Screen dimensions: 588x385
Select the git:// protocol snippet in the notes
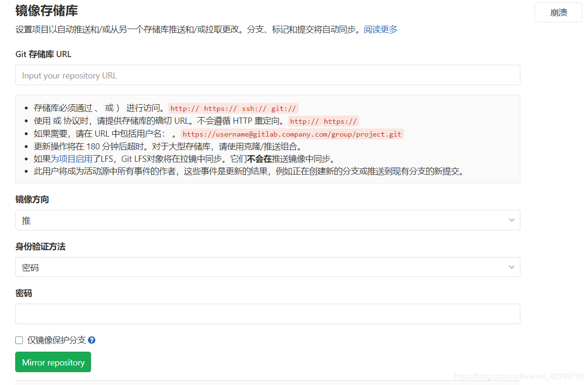[284, 108]
